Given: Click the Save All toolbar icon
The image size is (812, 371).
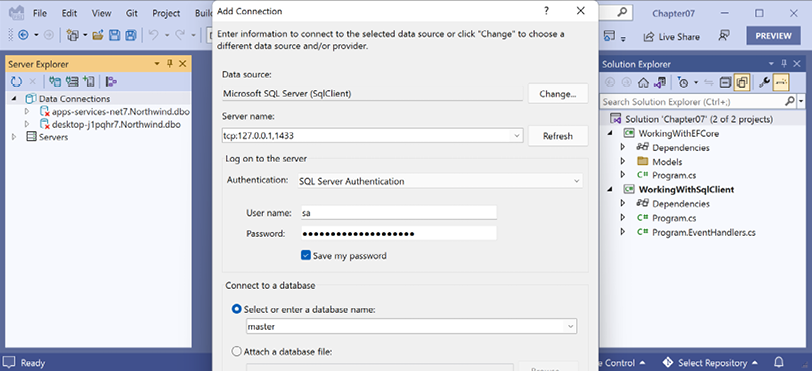Looking at the screenshot, I should click(131, 35).
